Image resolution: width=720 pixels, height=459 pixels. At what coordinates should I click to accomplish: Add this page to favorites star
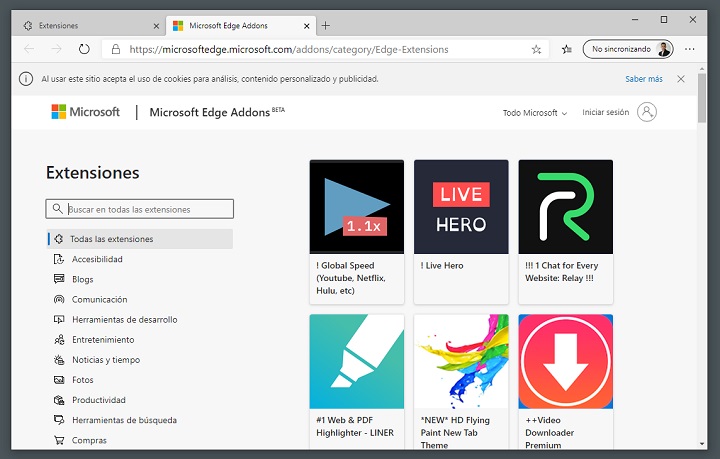pos(536,49)
